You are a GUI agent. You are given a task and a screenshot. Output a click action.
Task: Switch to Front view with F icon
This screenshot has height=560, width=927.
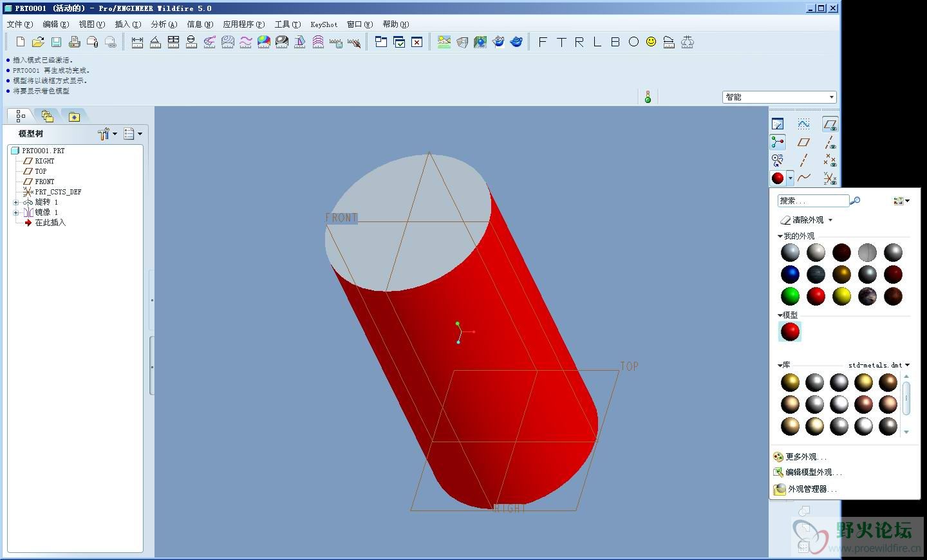pos(543,42)
